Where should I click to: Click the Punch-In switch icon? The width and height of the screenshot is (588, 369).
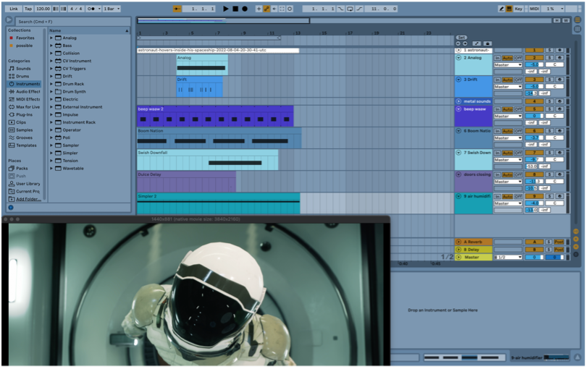point(340,9)
